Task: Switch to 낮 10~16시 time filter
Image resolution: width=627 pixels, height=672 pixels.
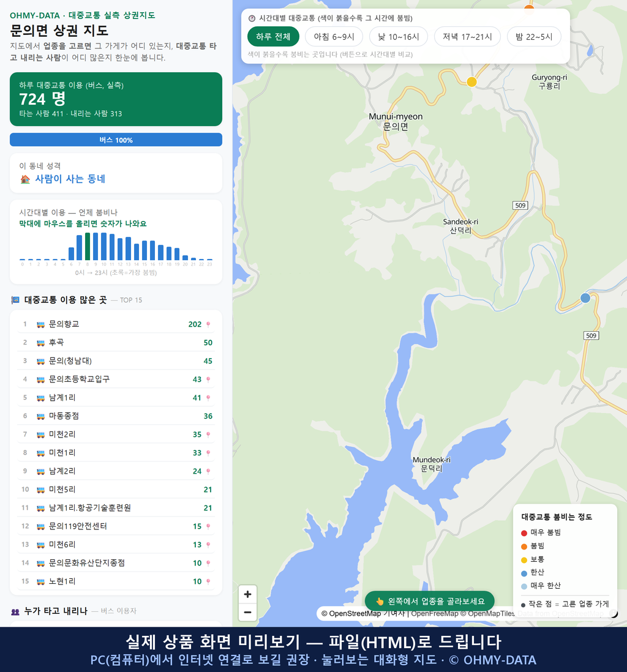Action: click(399, 37)
